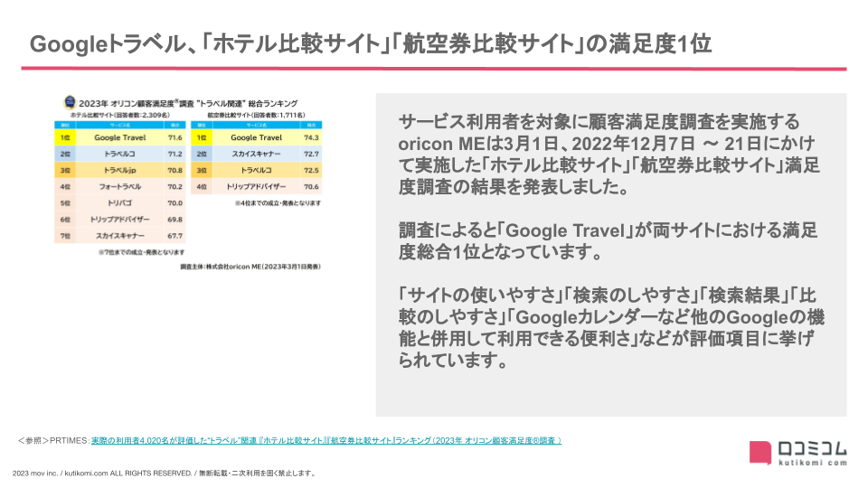This screenshot has height=488, width=868.
Task: Click paragraph starting '「サイトの使いやすさ」'
Action: [x=611, y=327]
